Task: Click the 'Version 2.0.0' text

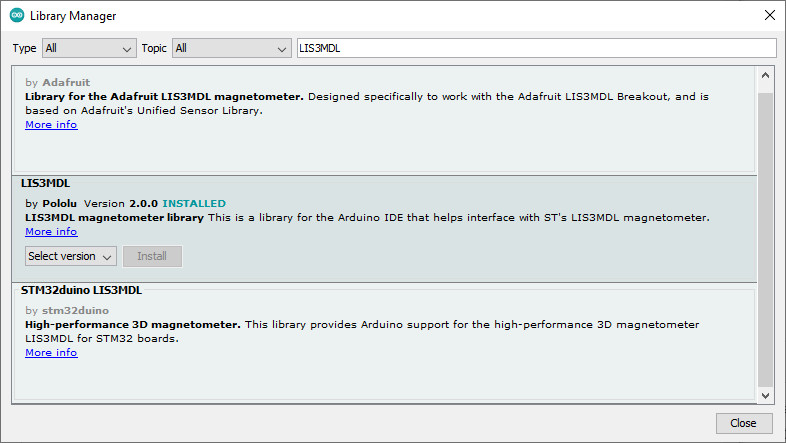Action: (121, 203)
